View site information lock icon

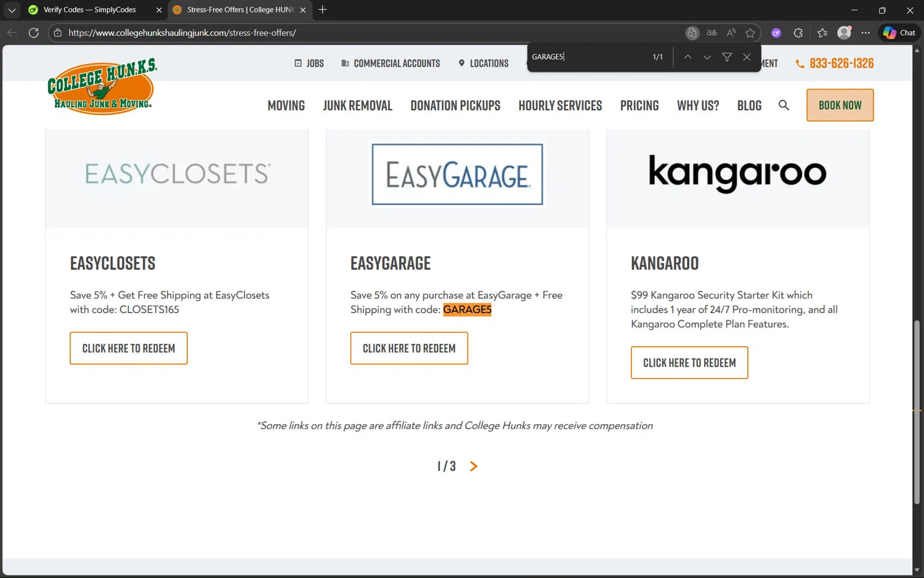pyautogui.click(x=58, y=33)
